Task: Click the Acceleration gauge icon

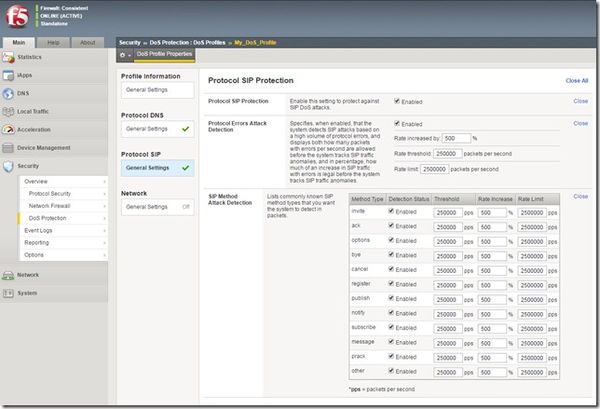Action: pos(9,129)
